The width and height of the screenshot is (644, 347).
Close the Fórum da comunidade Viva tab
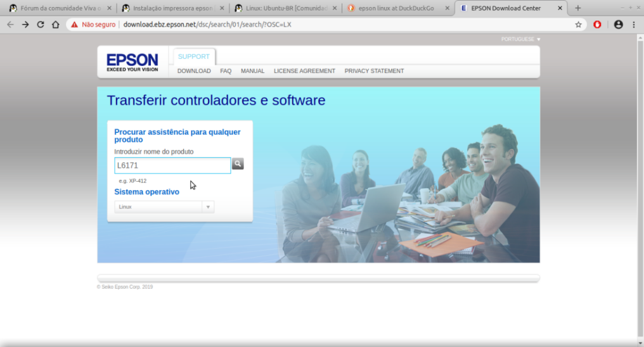[x=109, y=8]
